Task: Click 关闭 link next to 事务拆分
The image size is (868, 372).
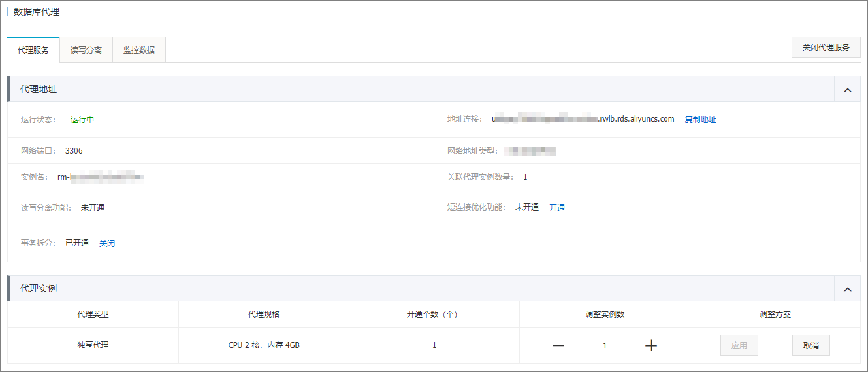Action: pos(107,243)
